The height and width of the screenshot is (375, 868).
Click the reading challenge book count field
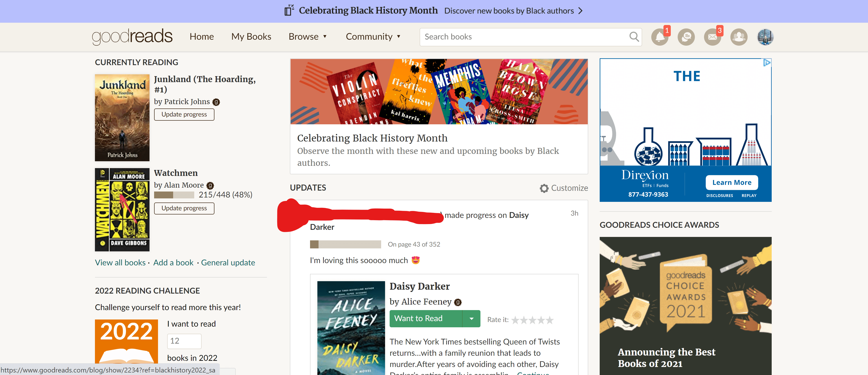(x=184, y=341)
